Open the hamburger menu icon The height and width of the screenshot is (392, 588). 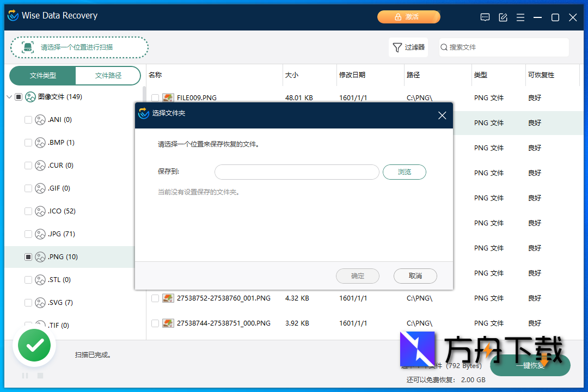coord(520,17)
